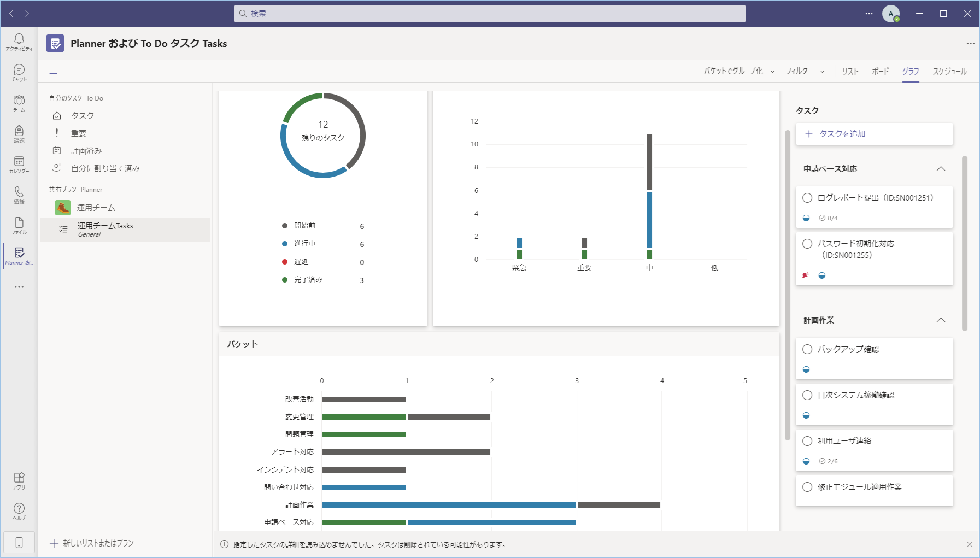Toggle the hamburger navigation menu
This screenshot has width=980, height=558.
[53, 71]
